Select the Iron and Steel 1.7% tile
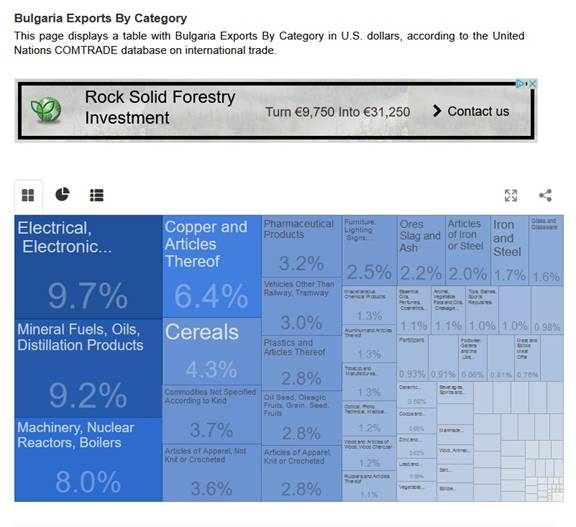Viewport: 576px width, 527px height. coord(510,250)
